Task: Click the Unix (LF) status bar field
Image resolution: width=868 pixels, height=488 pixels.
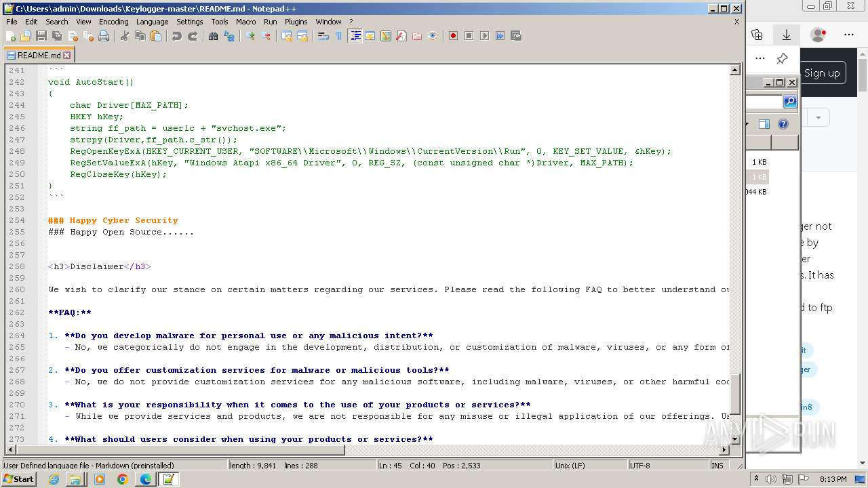Action: tap(590, 466)
